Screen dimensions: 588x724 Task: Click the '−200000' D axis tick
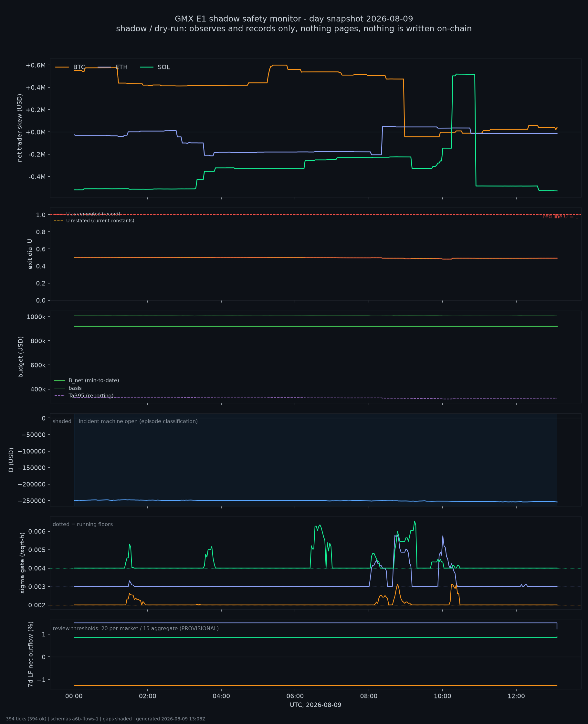click(x=32, y=484)
